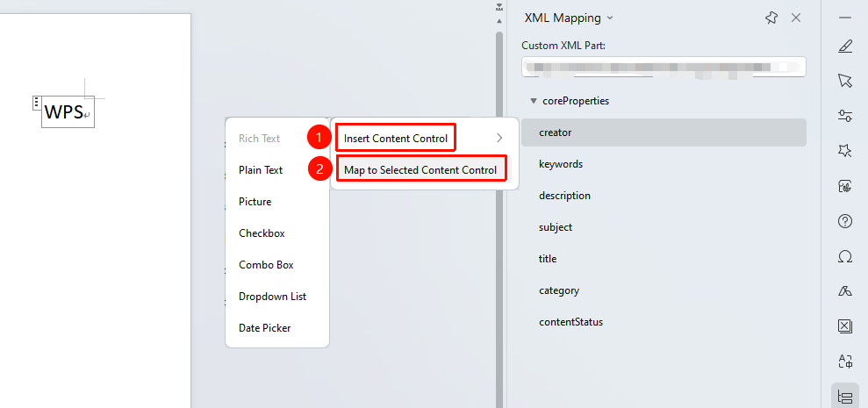The width and height of the screenshot is (868, 408).
Task: Open the settings sliders icon in sidebar
Action: coord(845,116)
